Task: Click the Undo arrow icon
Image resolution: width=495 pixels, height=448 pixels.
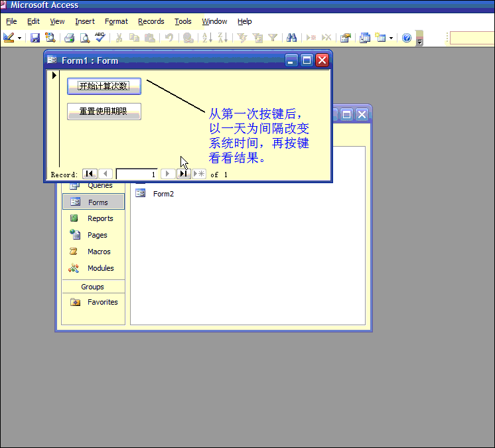Action: tap(169, 38)
